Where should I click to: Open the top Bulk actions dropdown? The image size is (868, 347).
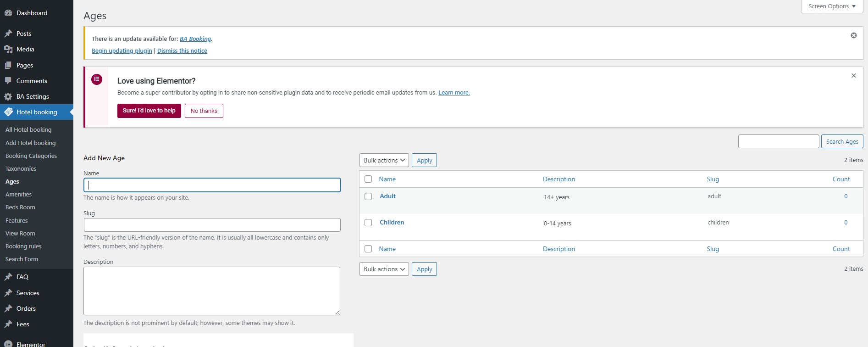tap(384, 160)
